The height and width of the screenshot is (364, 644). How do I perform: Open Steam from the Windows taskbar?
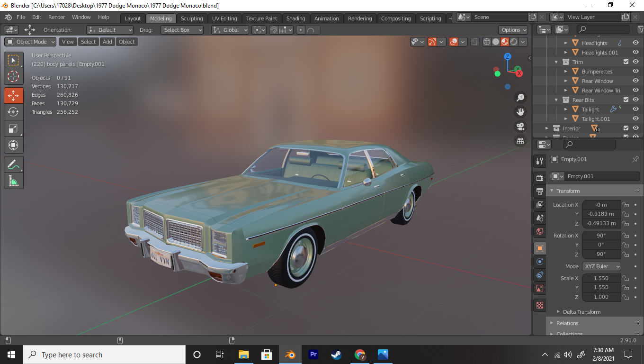(x=336, y=355)
